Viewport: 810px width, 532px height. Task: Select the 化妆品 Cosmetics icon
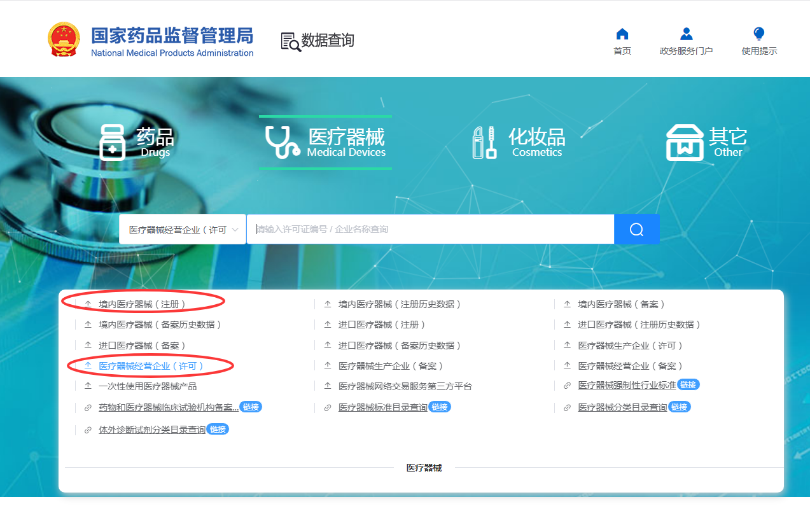tap(484, 143)
